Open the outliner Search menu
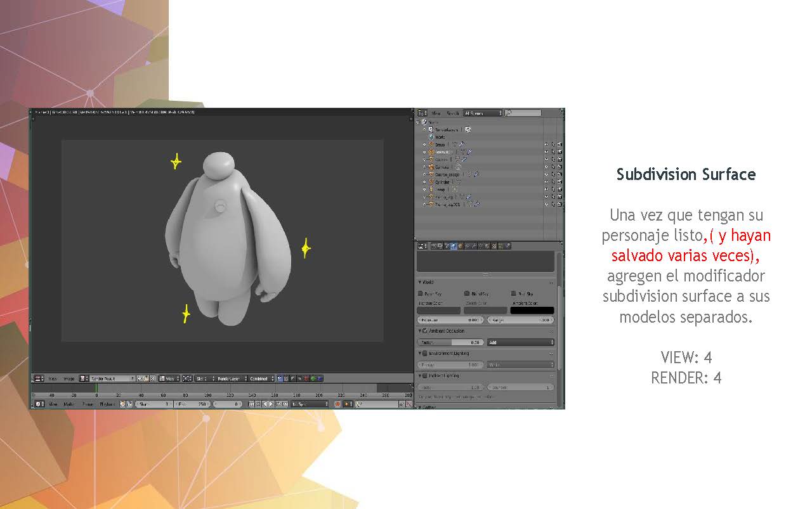The height and width of the screenshot is (509, 812). (x=452, y=113)
